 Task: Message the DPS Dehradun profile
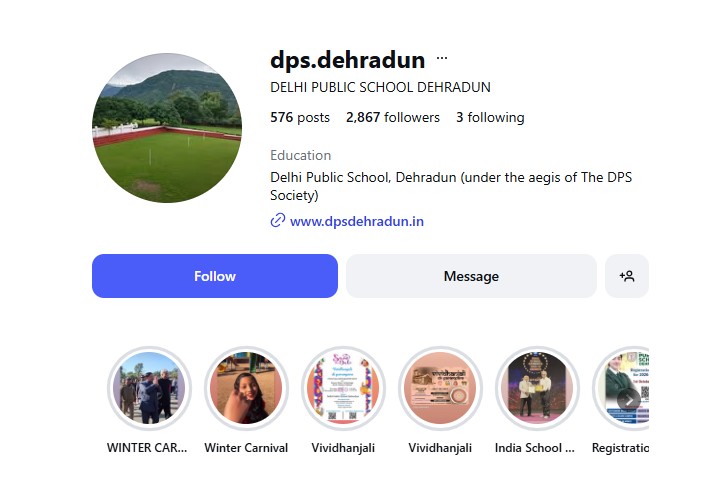(471, 276)
